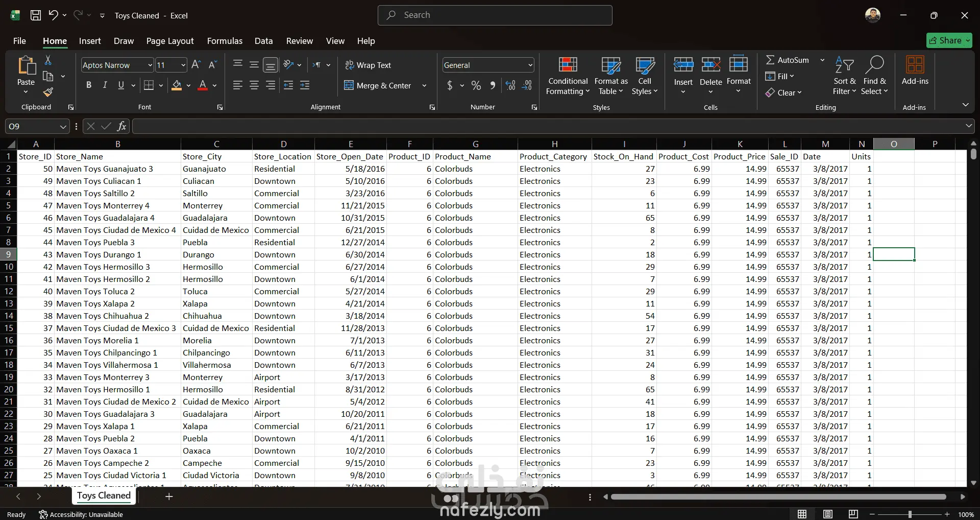Image resolution: width=980 pixels, height=520 pixels.
Task: Toggle Underline formatting
Action: [121, 85]
